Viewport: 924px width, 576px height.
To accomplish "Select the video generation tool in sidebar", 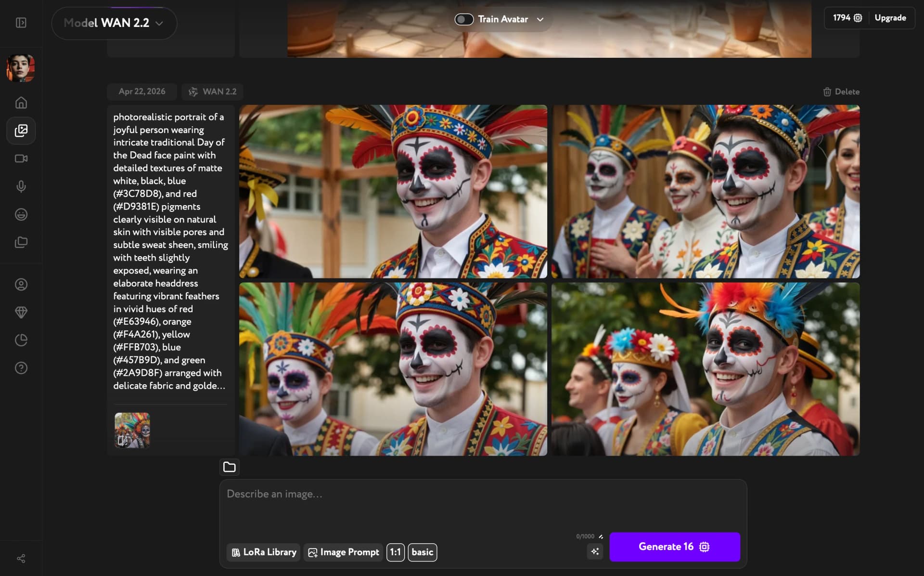I will (21, 158).
